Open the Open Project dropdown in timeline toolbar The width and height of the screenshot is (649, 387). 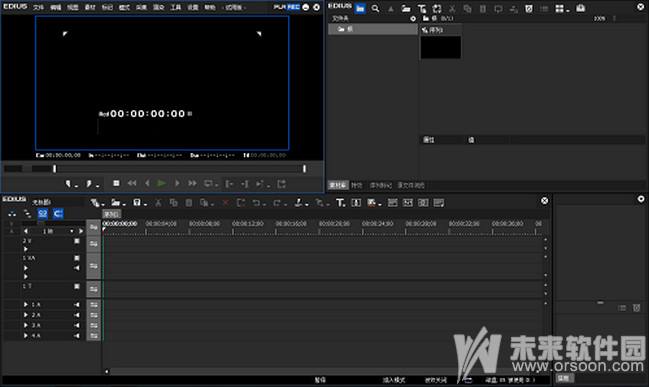point(118,203)
